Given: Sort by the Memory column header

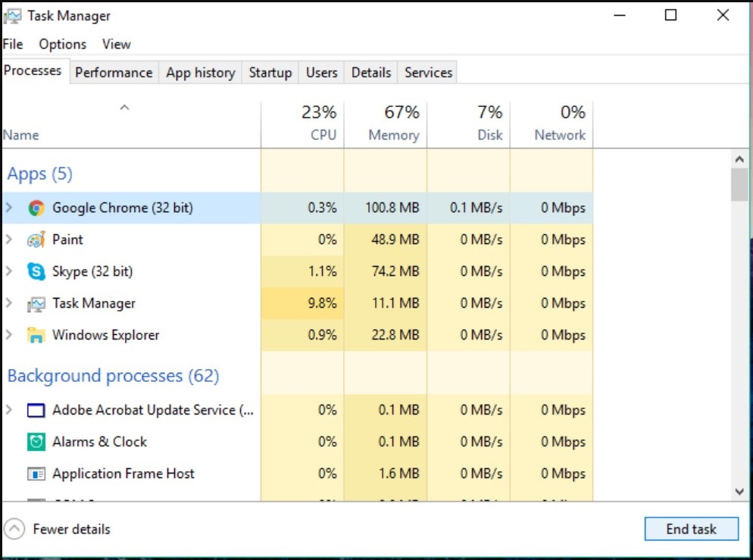Looking at the screenshot, I should pos(386,124).
